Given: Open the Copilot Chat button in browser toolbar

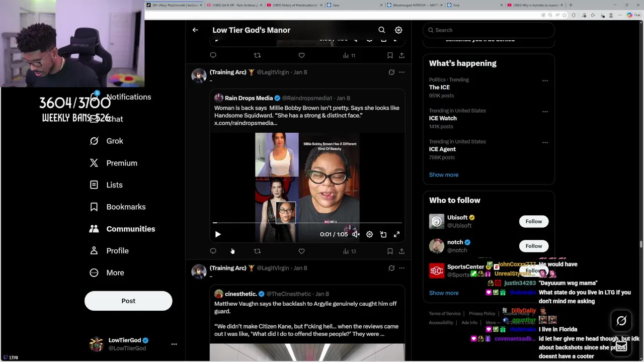Looking at the screenshot, I should click(633, 15).
